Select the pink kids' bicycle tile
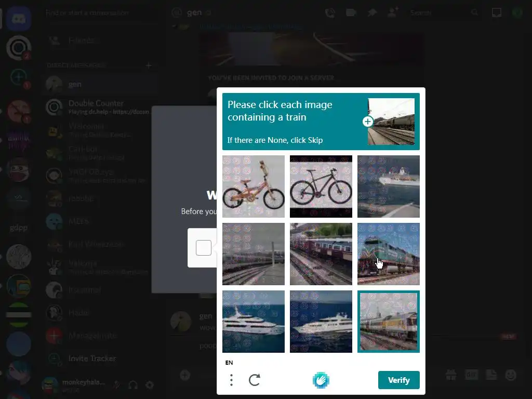 [254, 187]
